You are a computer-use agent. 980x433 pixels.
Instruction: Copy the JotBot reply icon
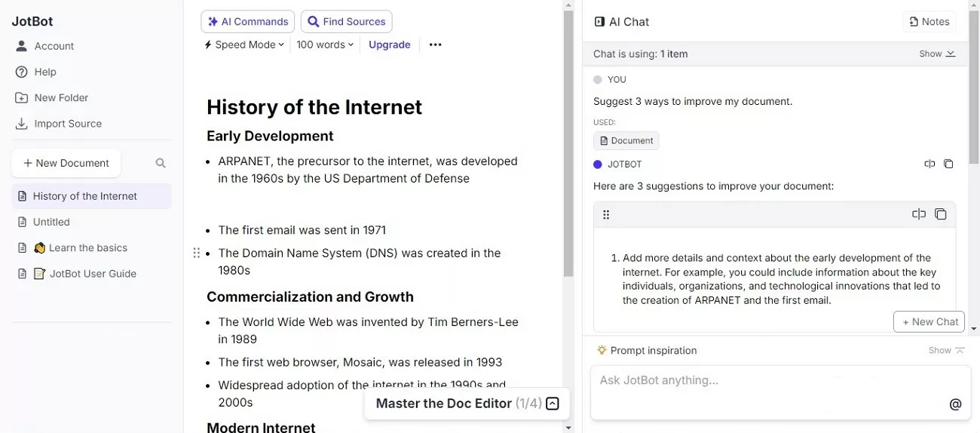(x=948, y=164)
